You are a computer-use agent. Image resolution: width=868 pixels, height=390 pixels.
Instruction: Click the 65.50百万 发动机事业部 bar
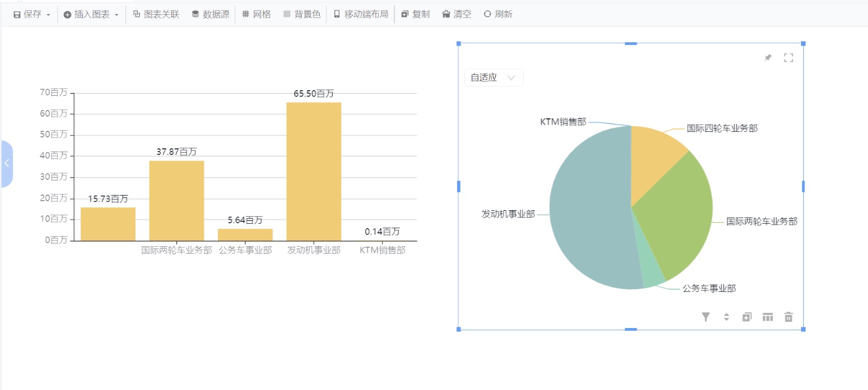(x=314, y=171)
